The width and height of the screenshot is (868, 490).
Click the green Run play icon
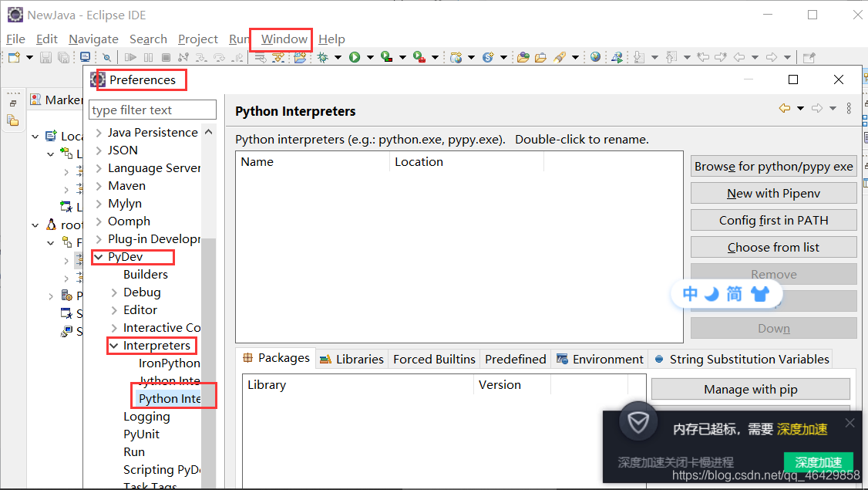point(355,57)
